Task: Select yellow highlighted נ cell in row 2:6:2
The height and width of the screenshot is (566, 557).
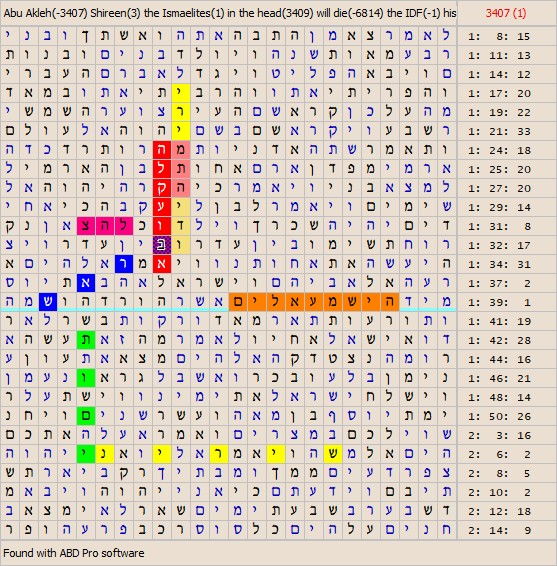Action: coord(105,454)
